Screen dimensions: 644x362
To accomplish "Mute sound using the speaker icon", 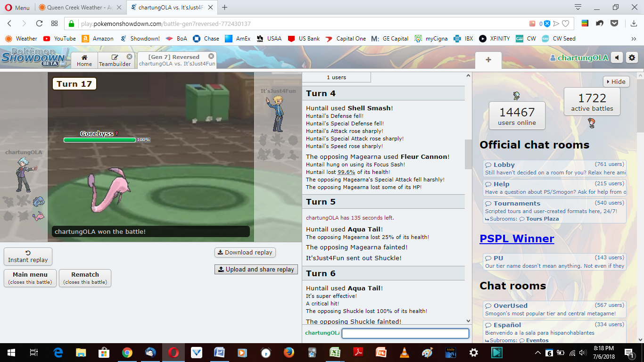I will click(x=617, y=58).
